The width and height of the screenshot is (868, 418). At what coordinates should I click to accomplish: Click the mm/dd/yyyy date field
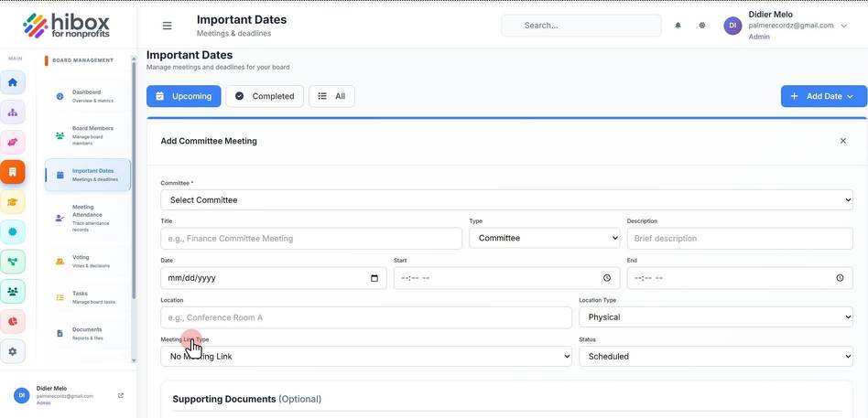click(274, 278)
